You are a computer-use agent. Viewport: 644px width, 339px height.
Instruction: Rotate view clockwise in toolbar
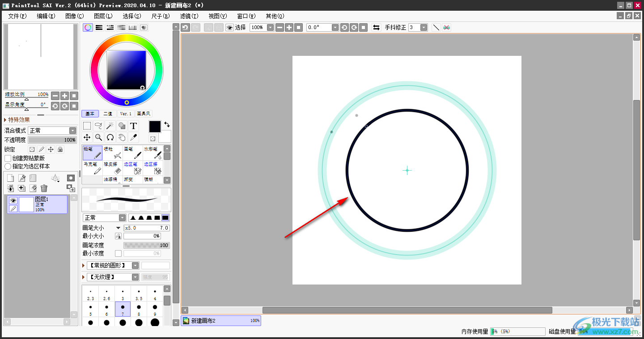click(354, 27)
